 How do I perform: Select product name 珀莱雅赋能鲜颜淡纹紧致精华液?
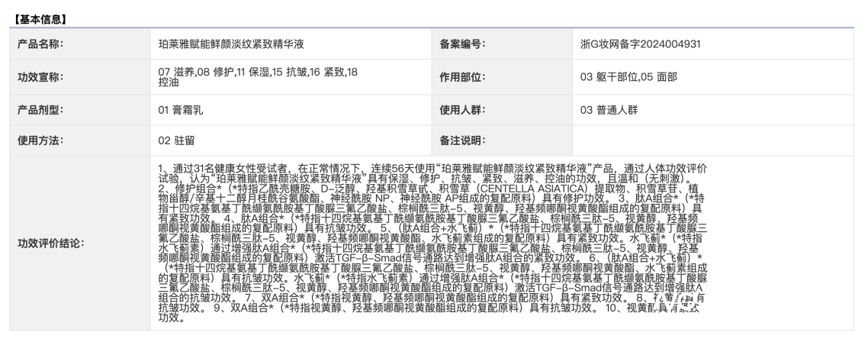[231, 44]
